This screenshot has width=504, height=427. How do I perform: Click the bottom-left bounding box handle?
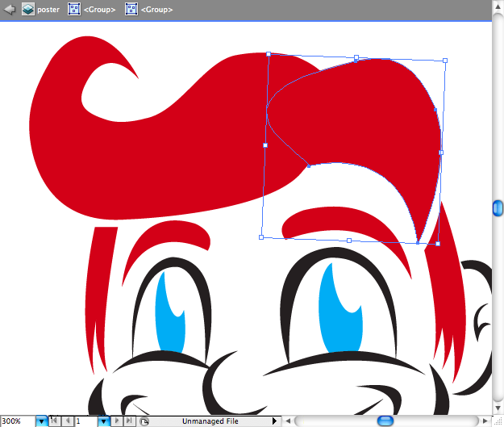(261, 237)
